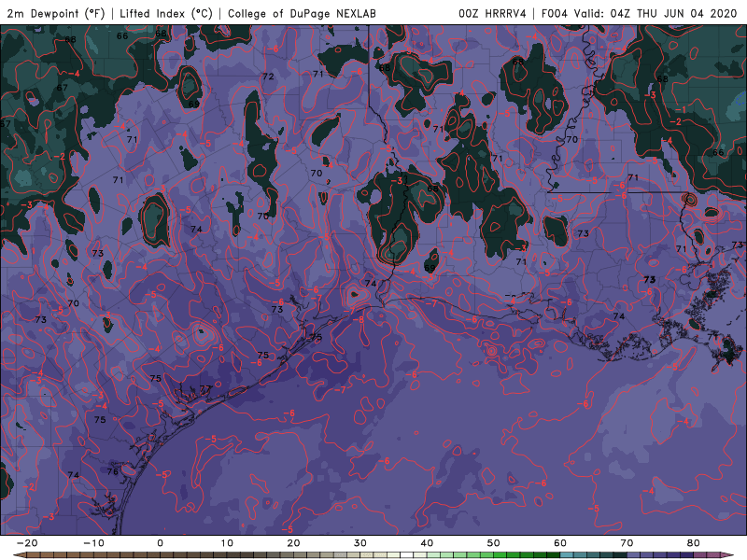The image size is (747, 560).
Task: Click the '2m Dewpoint (°F)' title label
Action: [56, 13]
